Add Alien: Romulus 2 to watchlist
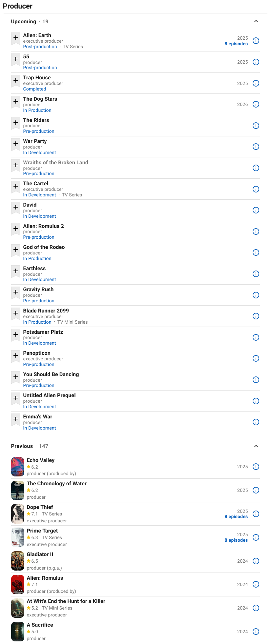Image resolution: width=272 pixels, height=644 pixels. pos(16,229)
